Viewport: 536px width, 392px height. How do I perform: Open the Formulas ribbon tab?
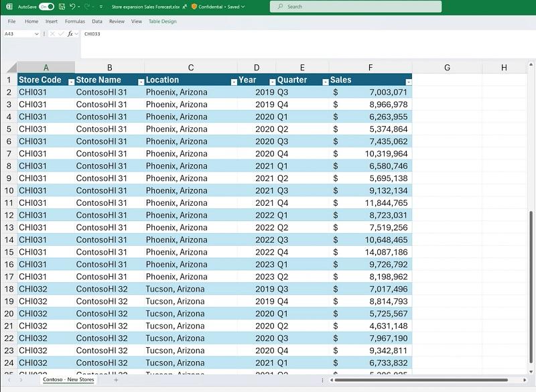coord(75,21)
